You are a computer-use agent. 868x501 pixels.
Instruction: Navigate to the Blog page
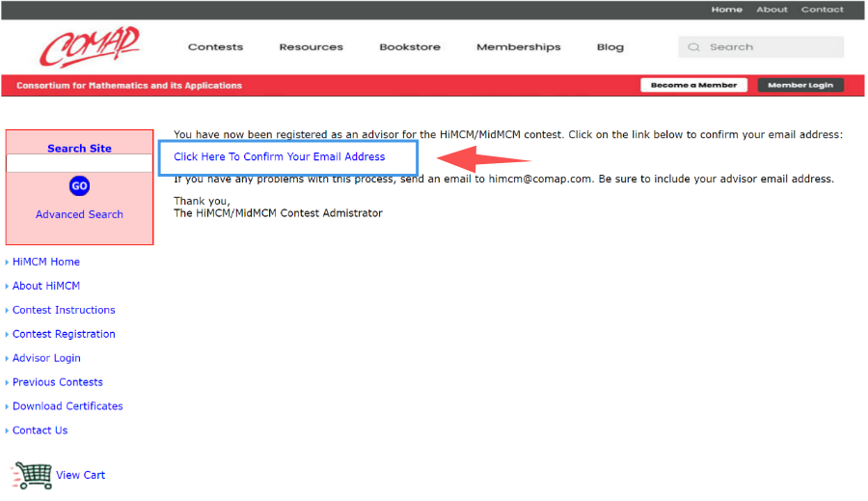tap(610, 47)
